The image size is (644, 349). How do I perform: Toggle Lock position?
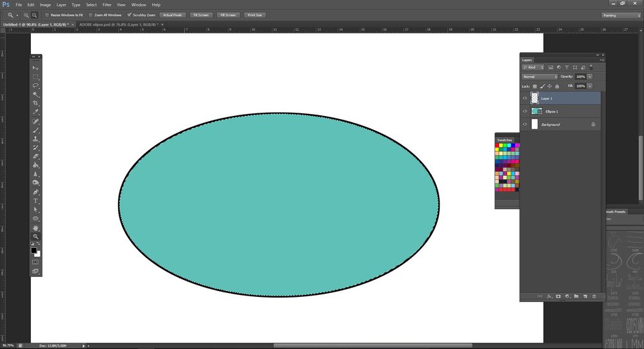pos(549,86)
